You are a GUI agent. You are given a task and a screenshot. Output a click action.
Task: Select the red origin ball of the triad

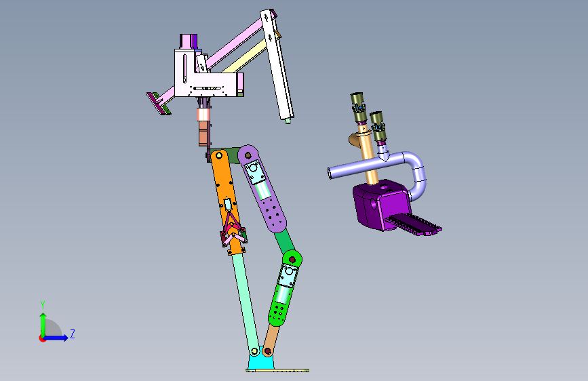pos(42,338)
